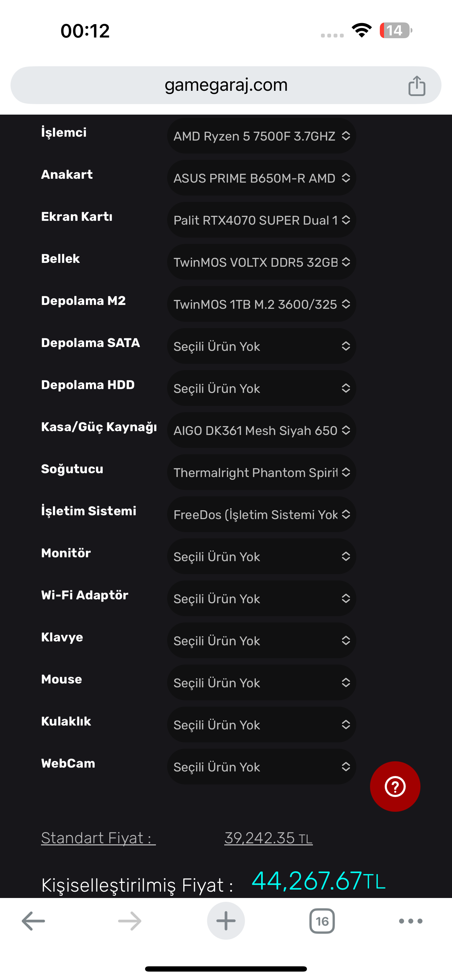Pick a product in the WebCam dropdown
The image size is (452, 980).
(x=261, y=767)
